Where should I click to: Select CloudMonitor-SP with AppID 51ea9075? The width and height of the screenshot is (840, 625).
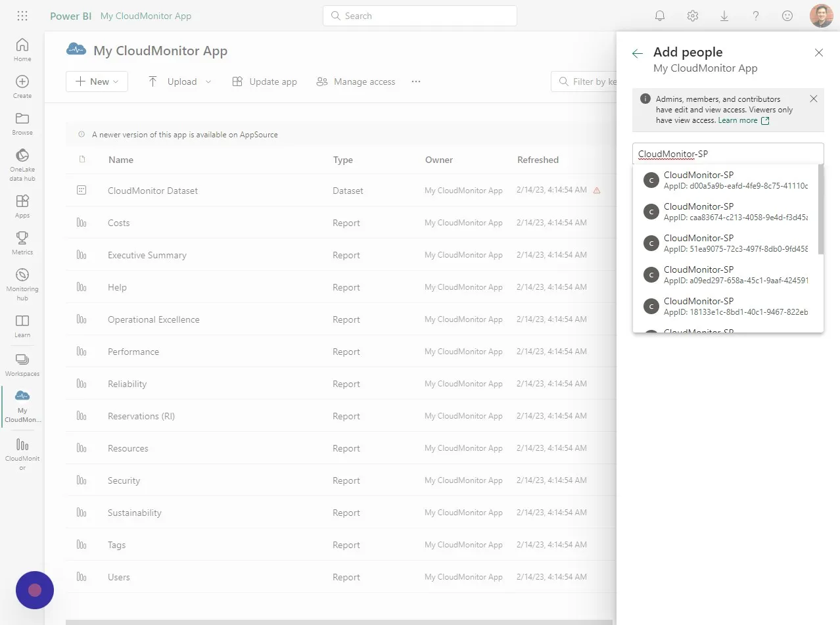pos(726,243)
